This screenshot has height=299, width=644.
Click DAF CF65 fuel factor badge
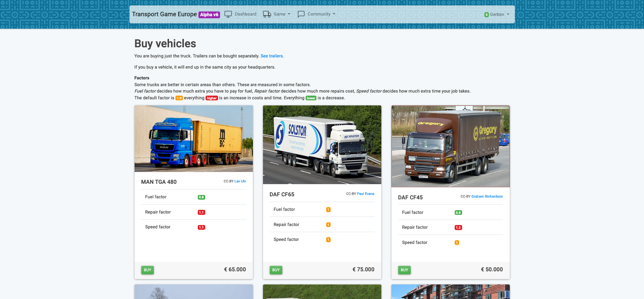pos(328,210)
